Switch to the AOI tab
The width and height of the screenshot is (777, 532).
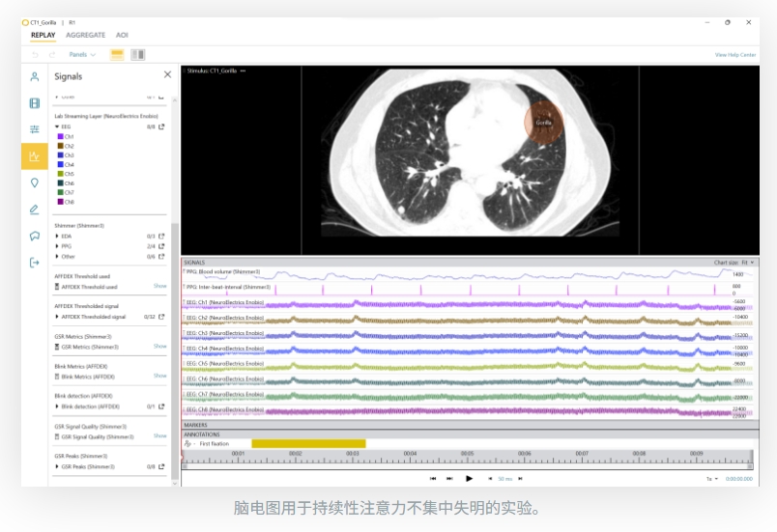pyautogui.click(x=122, y=35)
